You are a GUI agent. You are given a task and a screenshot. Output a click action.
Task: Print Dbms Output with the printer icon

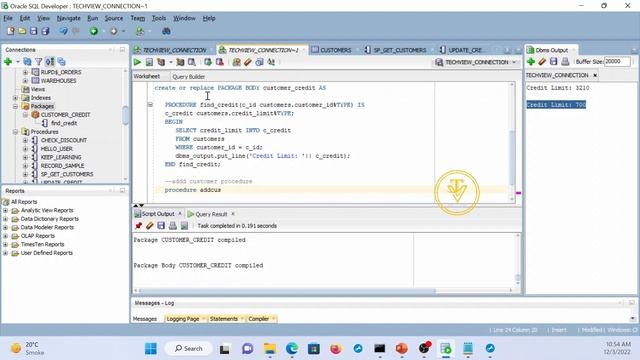pyautogui.click(x=565, y=62)
